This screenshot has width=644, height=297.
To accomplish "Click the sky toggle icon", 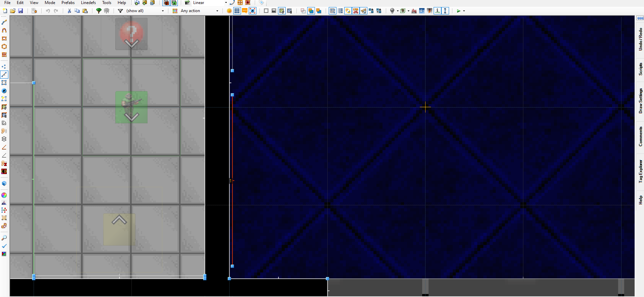I will [x=422, y=11].
